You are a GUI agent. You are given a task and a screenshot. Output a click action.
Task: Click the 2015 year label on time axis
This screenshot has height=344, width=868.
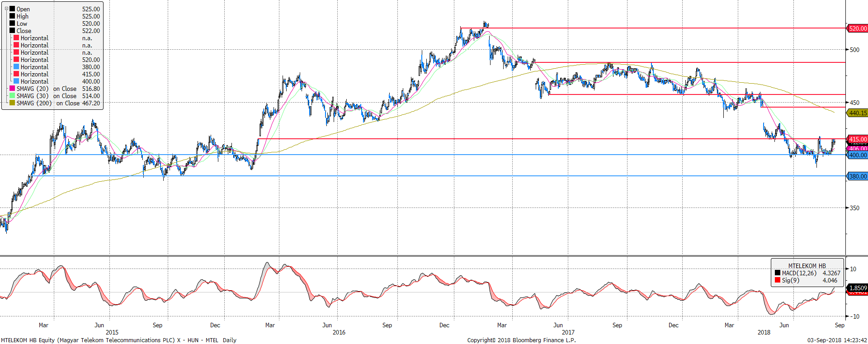(x=112, y=332)
